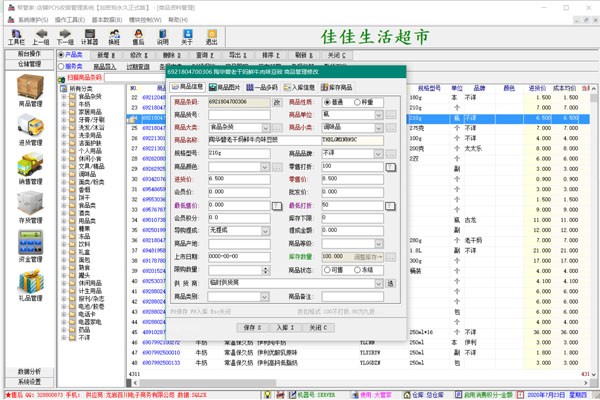
Task: Select the 服务类 radio button
Action: (61, 67)
